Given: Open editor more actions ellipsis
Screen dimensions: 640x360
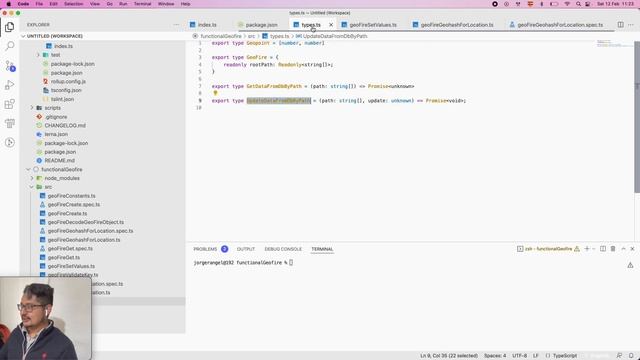Looking at the screenshot, I should [x=631, y=24].
